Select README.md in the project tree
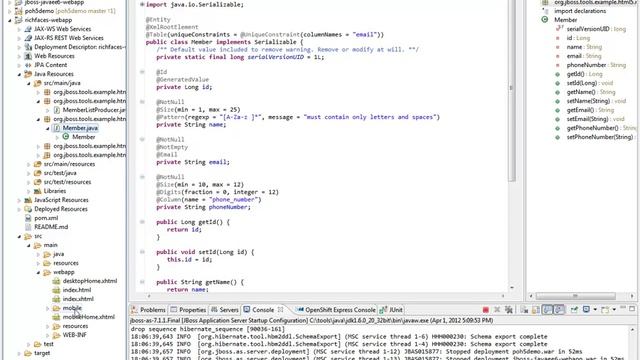 point(51,227)
